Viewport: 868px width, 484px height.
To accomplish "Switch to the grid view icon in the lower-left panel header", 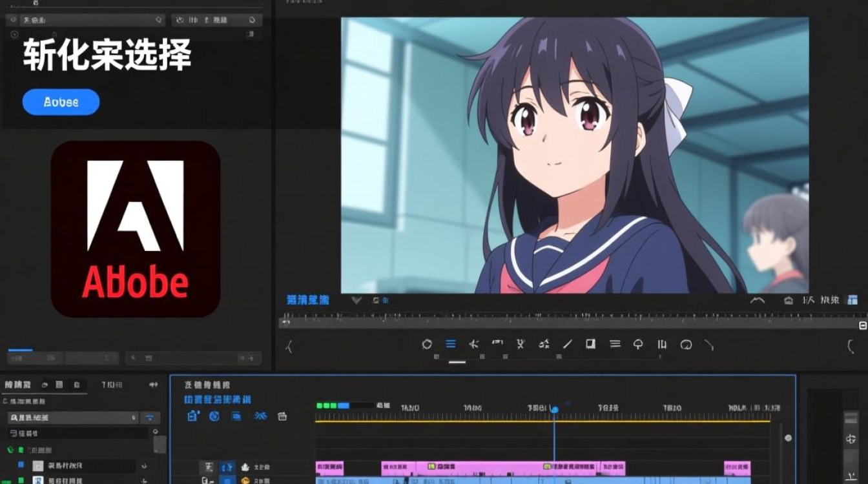I will (59, 385).
